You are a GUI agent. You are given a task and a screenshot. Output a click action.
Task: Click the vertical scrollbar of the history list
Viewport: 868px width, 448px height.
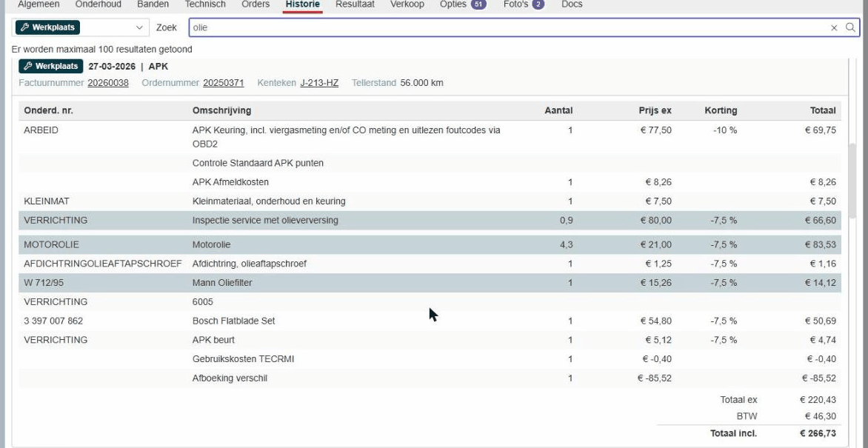(852, 180)
